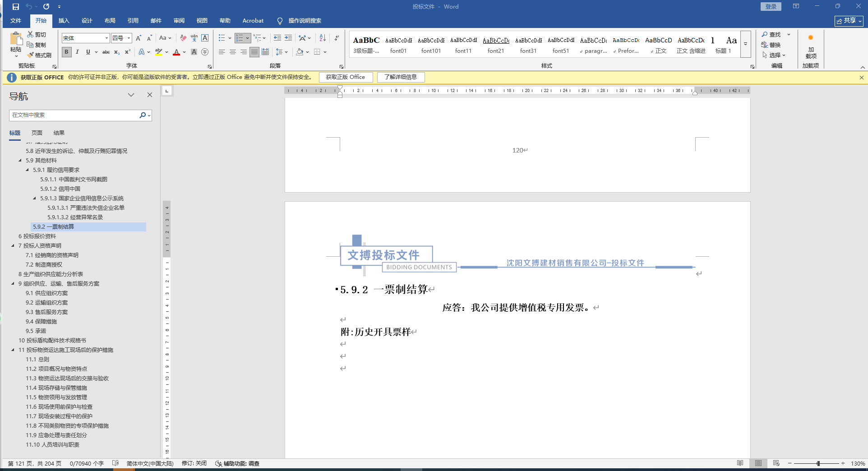Toggle Bold formatting
The height and width of the screenshot is (471, 868).
[67, 52]
